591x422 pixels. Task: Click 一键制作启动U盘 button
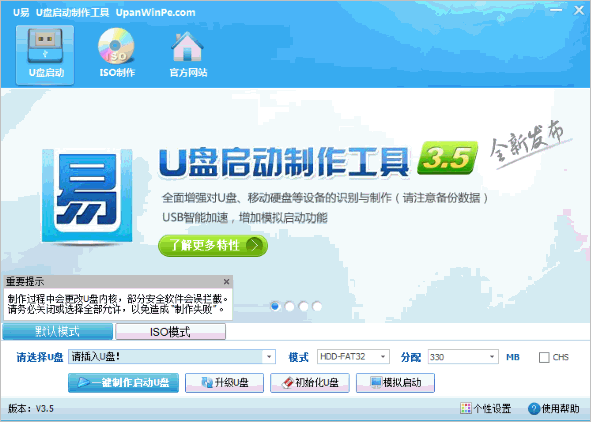click(123, 383)
